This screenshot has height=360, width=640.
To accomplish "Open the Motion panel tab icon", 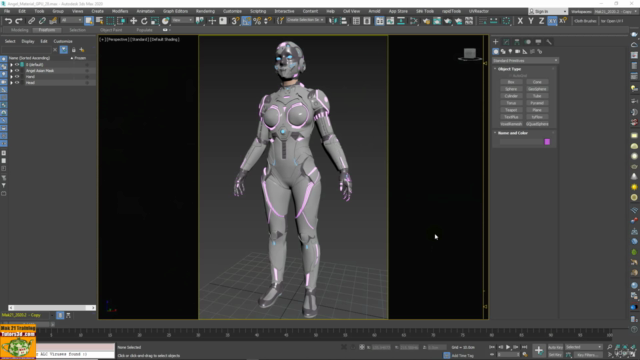I will click(x=528, y=42).
